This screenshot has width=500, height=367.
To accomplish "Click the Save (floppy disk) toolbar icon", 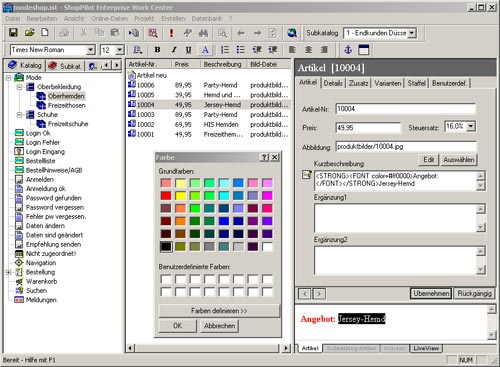I will (x=13, y=33).
